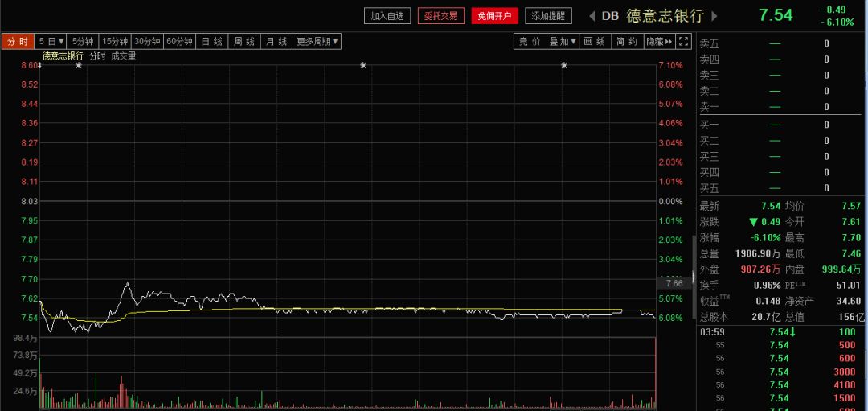Click the 7.66 price tag on axis
The image size is (868, 411).
coord(674,283)
